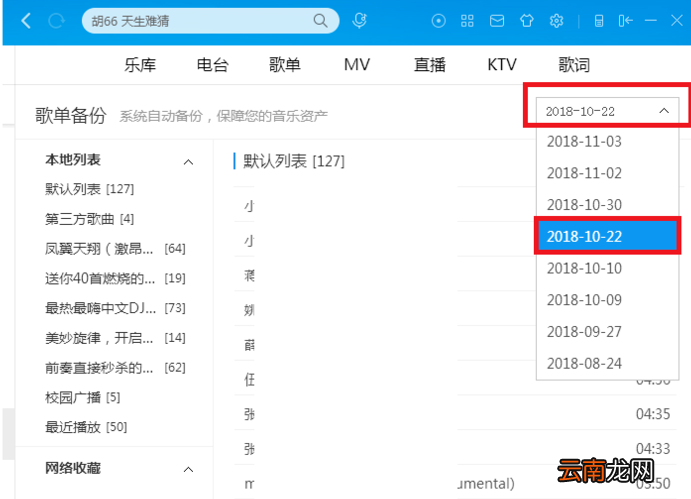Screen dimensions: 691x499
Task: Open the 歌单 tab
Action: (x=284, y=65)
